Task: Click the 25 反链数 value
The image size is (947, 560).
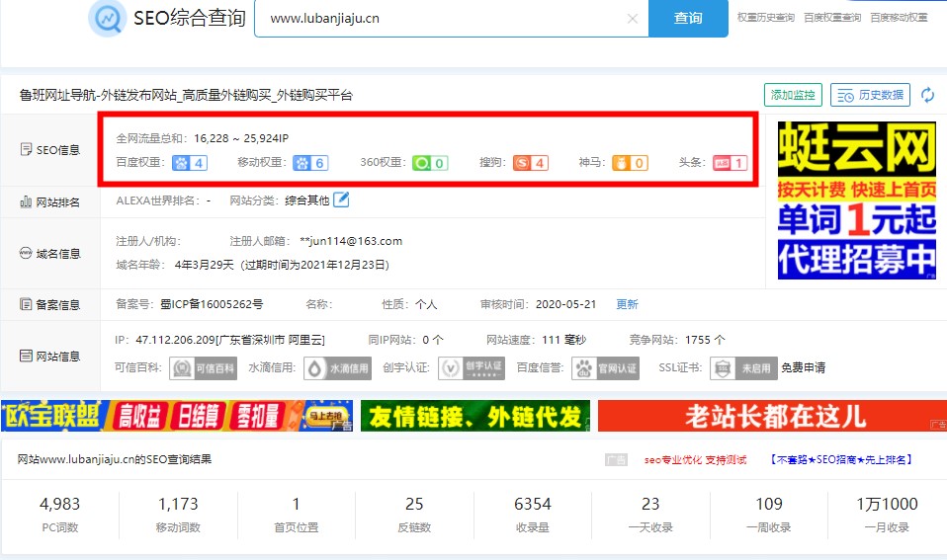Action: click(414, 504)
